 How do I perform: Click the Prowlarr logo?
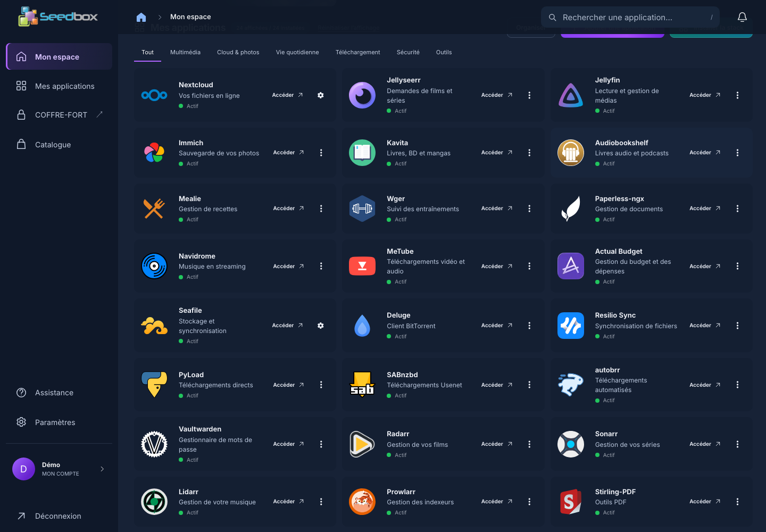362,502
